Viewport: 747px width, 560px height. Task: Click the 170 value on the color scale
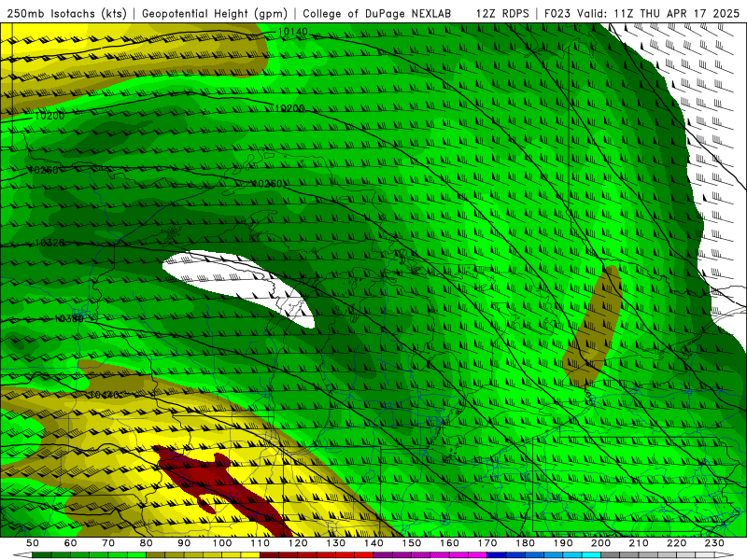(487, 543)
